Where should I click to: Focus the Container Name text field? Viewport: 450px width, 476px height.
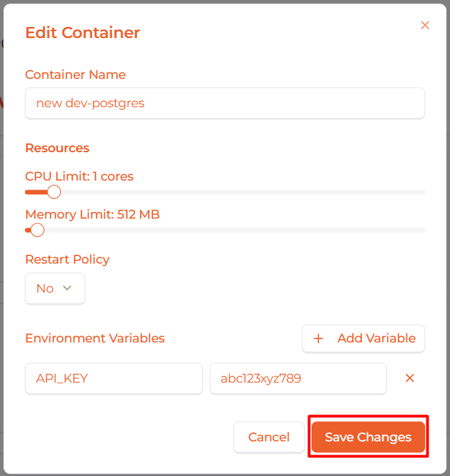click(x=224, y=103)
